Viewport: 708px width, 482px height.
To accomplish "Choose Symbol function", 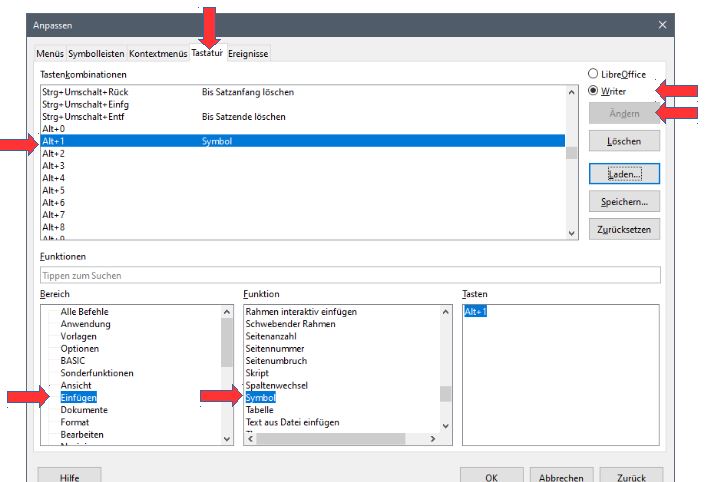I will pos(261,398).
